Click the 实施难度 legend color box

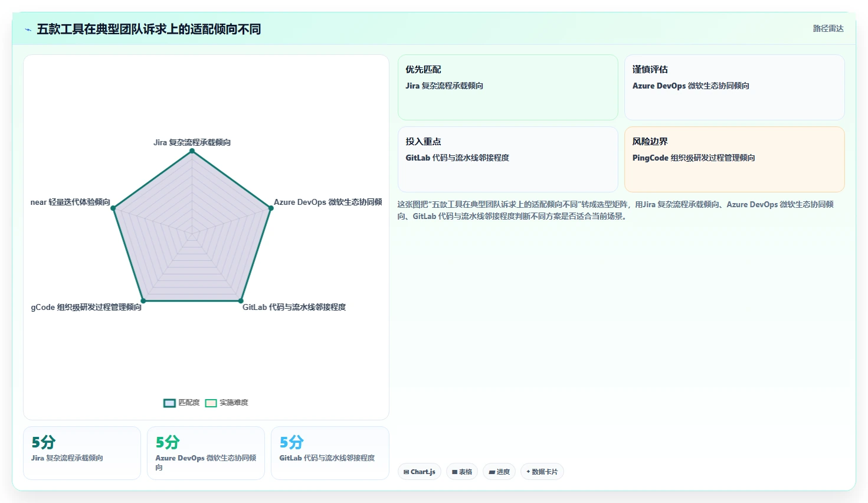click(x=211, y=403)
